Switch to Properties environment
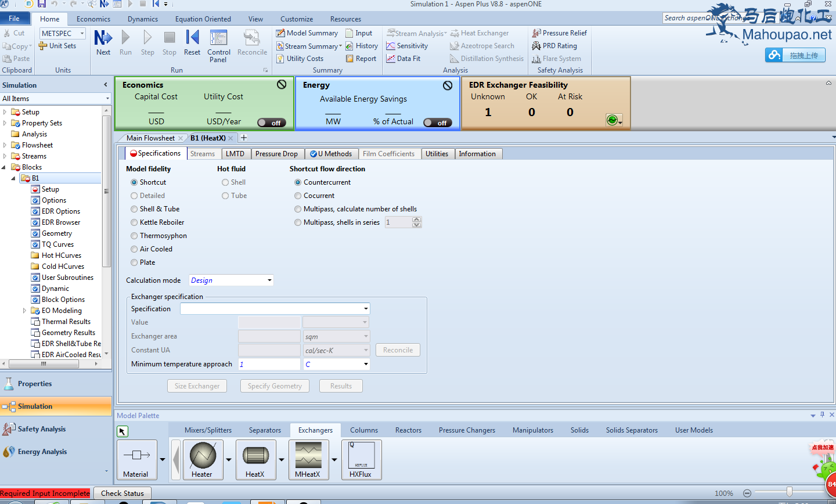This screenshot has height=504, width=836. pyautogui.click(x=56, y=384)
